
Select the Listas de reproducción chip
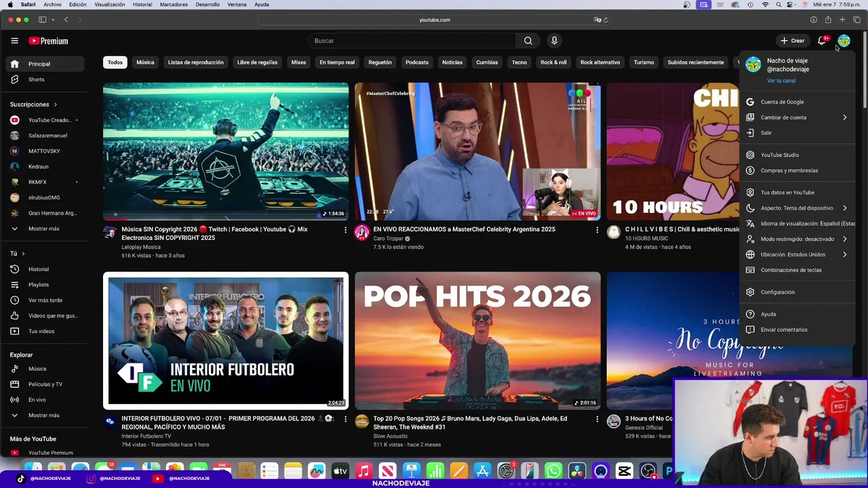195,62
